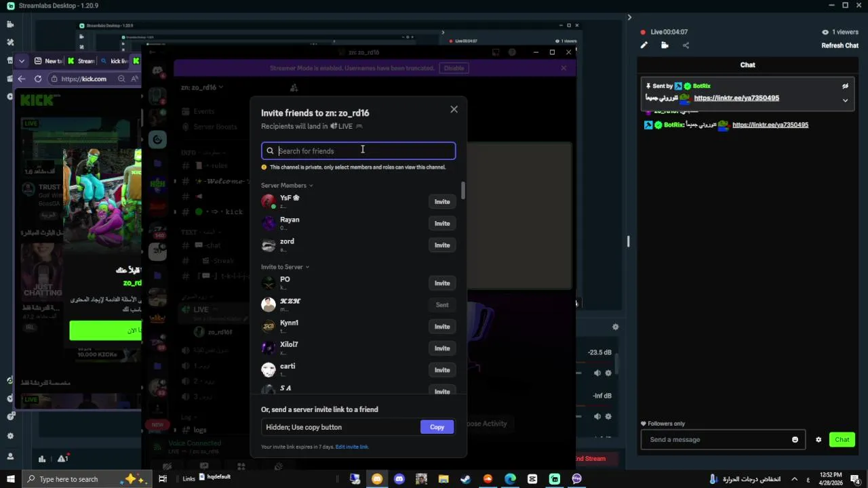Click the viewers eye icon
Viewport: 868px width, 488px height.
click(825, 32)
